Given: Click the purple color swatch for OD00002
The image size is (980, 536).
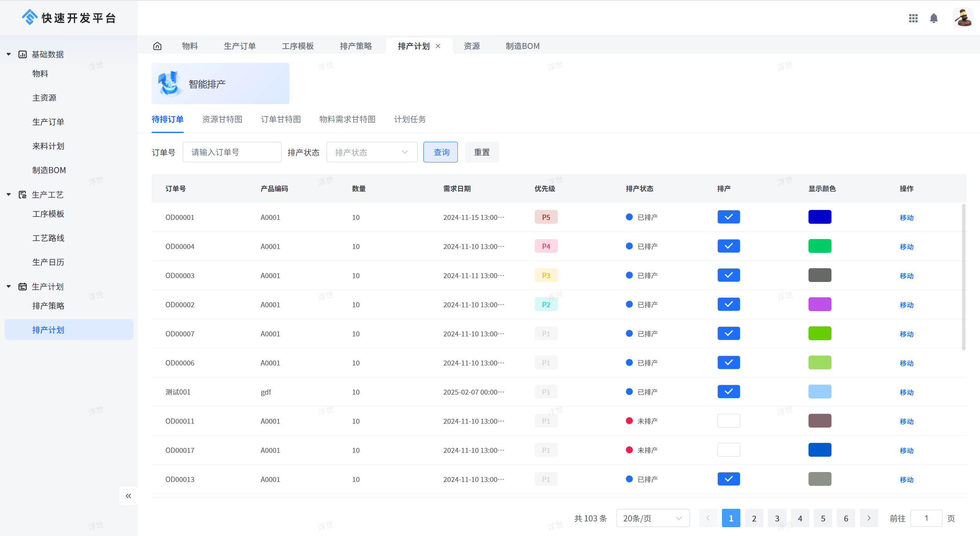Looking at the screenshot, I should coord(820,304).
